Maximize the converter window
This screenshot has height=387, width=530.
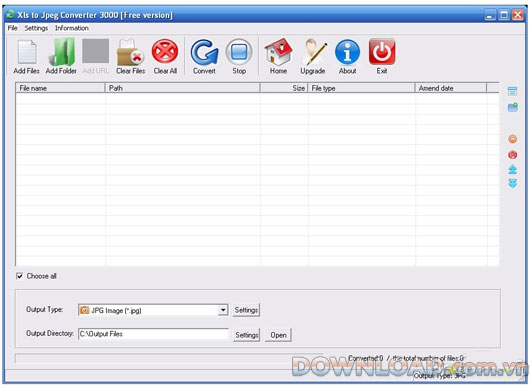(504, 15)
